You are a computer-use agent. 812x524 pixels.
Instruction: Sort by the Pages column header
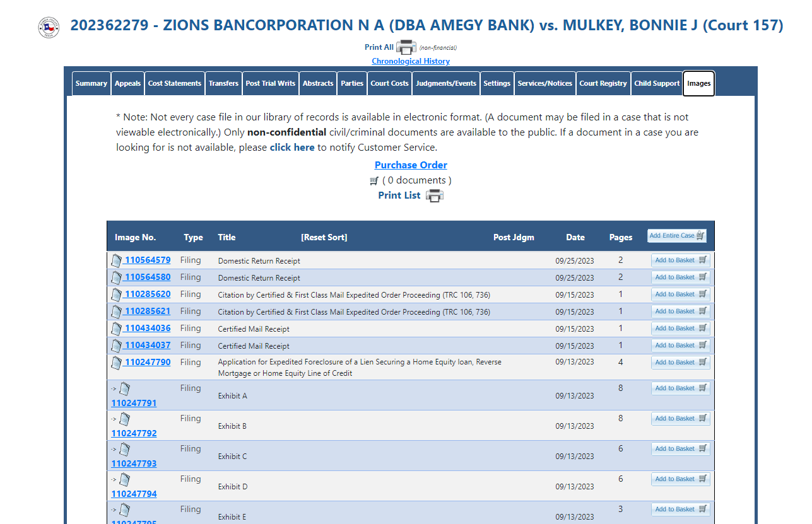(x=621, y=238)
